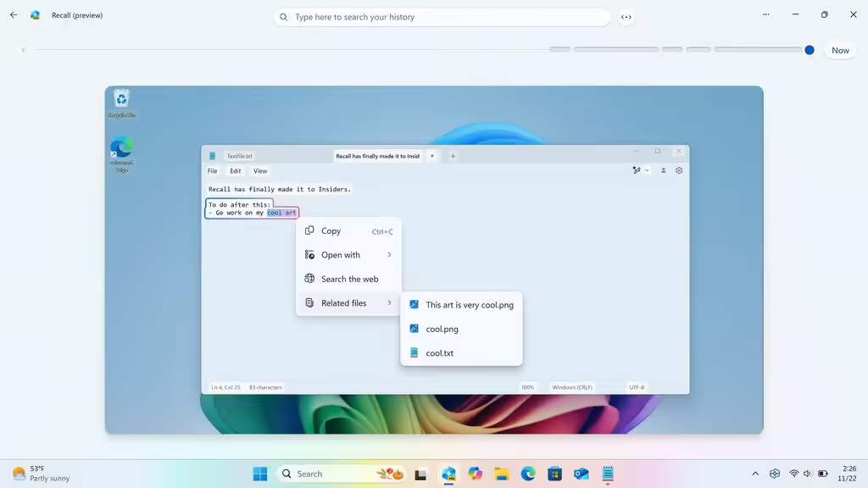Click the back arrow in Recall

point(14,15)
